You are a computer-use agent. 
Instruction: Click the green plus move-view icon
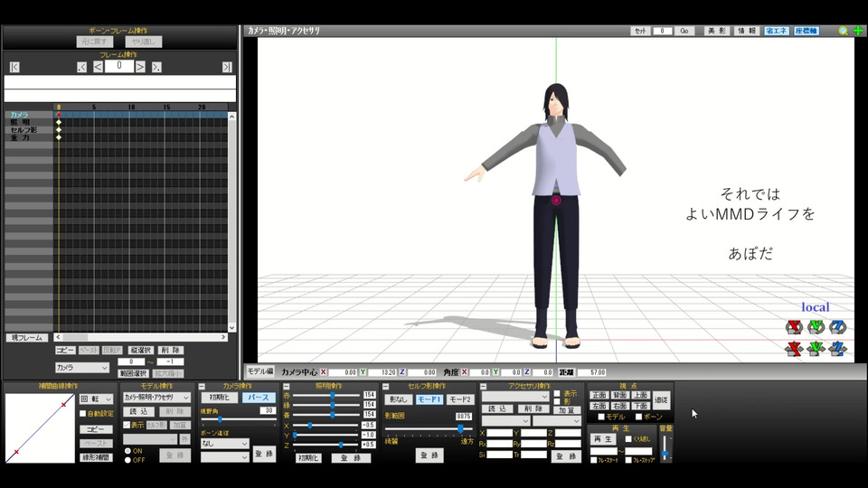coord(857,31)
